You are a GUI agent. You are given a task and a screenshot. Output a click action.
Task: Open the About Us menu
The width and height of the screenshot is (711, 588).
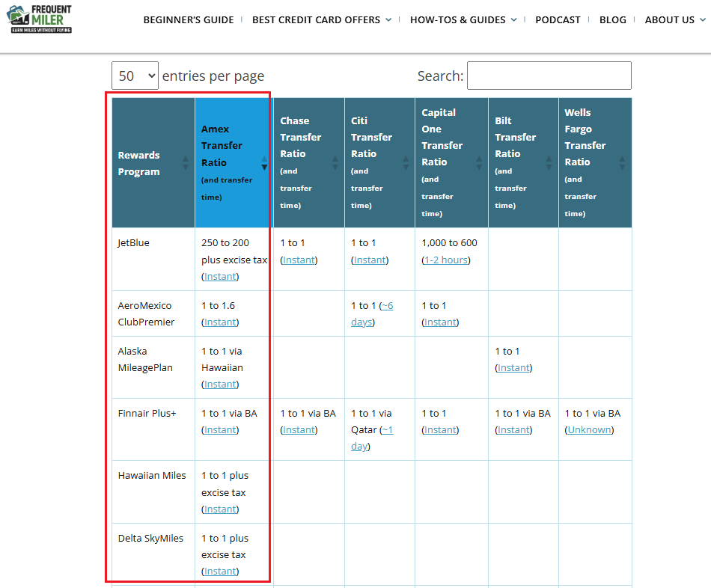[670, 20]
